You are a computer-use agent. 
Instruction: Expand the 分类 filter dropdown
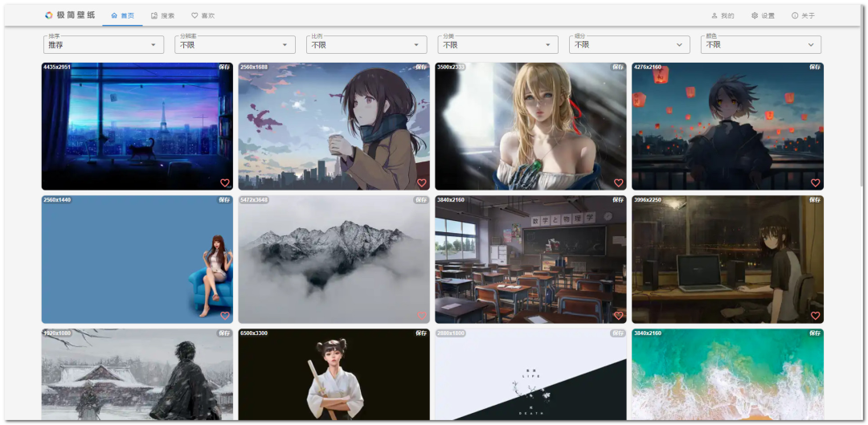(x=498, y=44)
